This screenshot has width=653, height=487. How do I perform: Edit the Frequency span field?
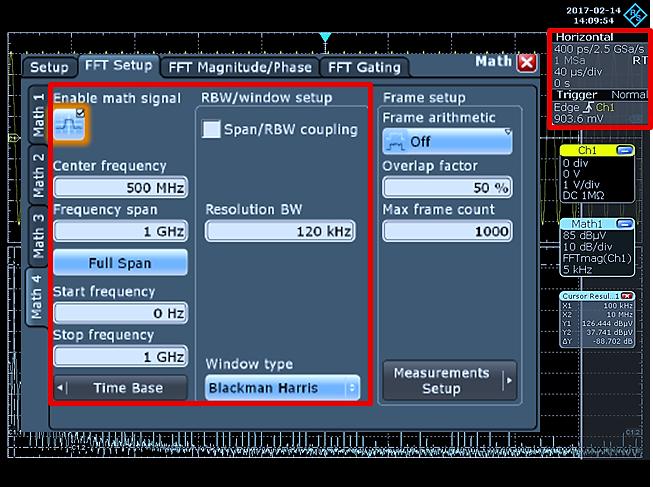120,231
